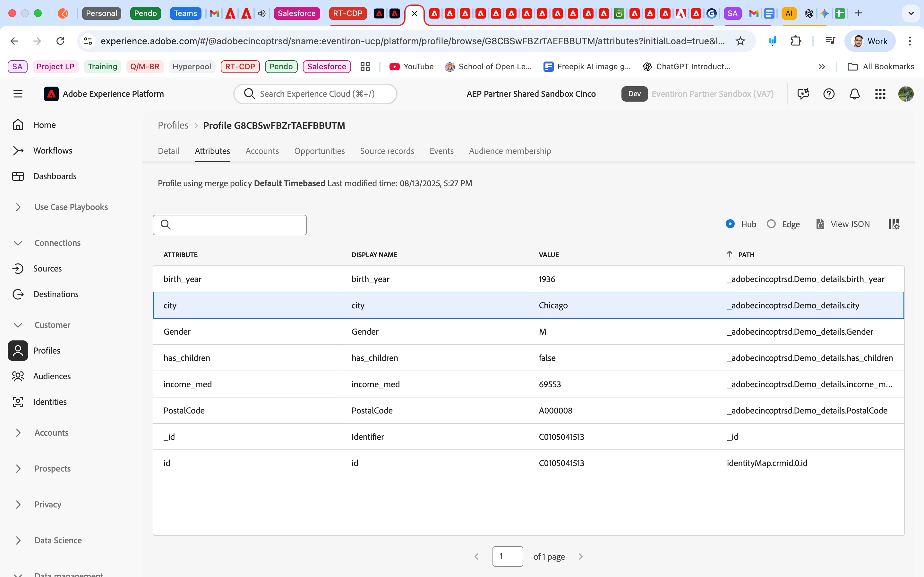Open the notifications bell icon
Screen dimensions: 924x577
click(x=854, y=94)
